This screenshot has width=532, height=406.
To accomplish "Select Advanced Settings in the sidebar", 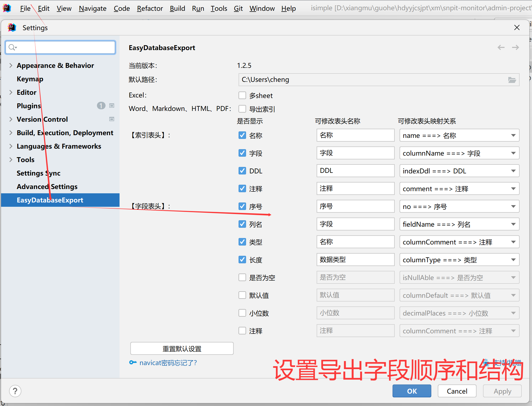I will coord(47,186).
